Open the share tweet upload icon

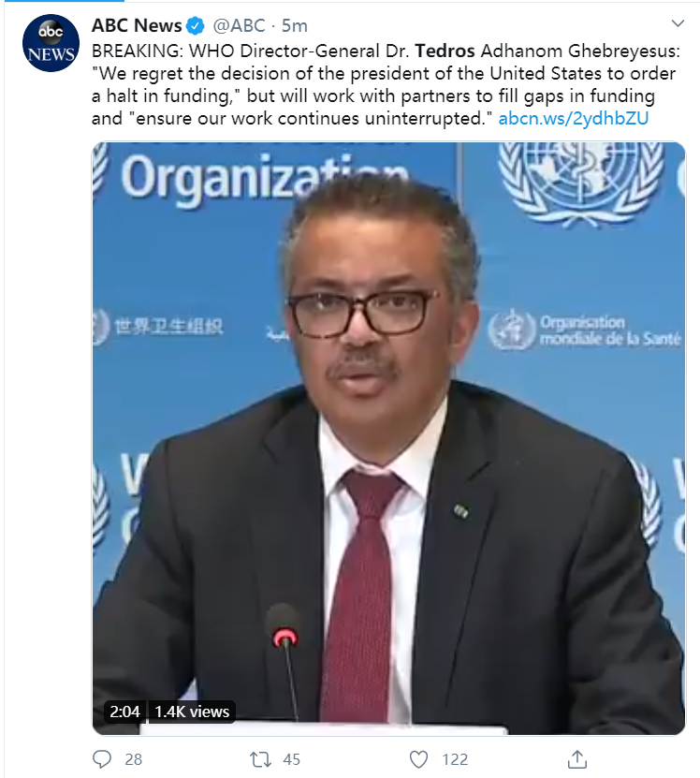(x=577, y=759)
